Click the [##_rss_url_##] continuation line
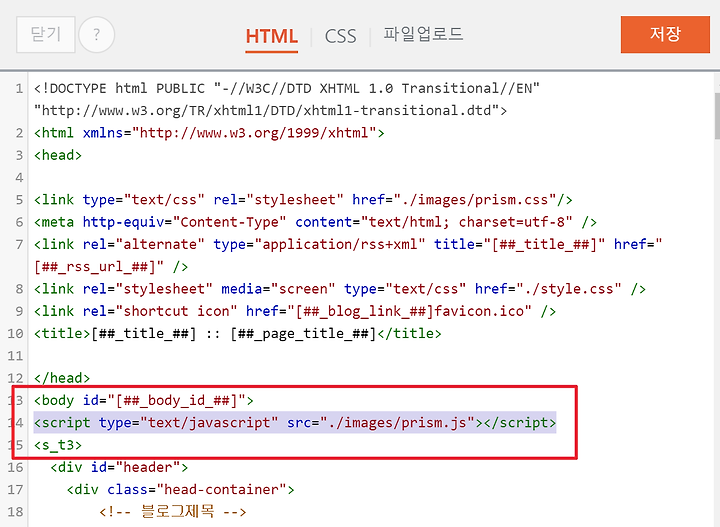The image size is (720, 527). coord(111,267)
